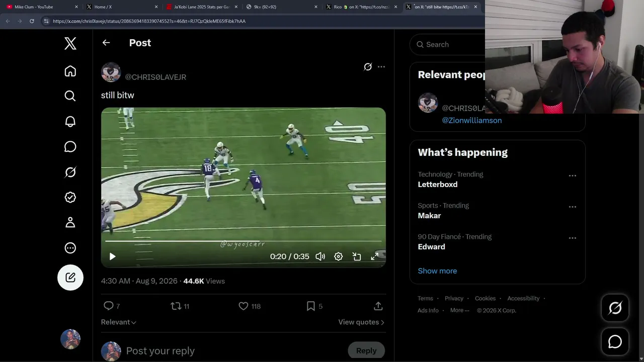
Task: Click the Reply button
Action: 366,351
